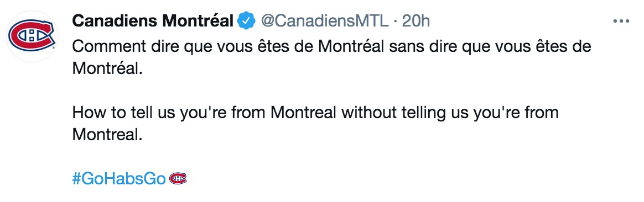Click the Canadiens Montréal display name
Screen dimensions: 644x202
153,21
